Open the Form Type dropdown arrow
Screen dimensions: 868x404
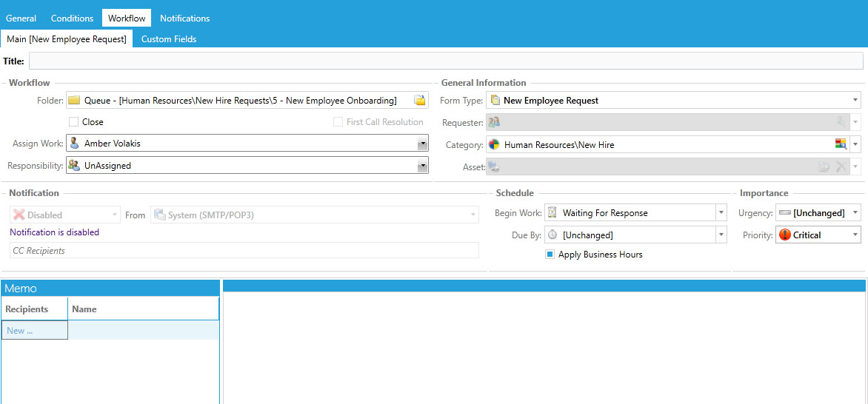coord(855,101)
